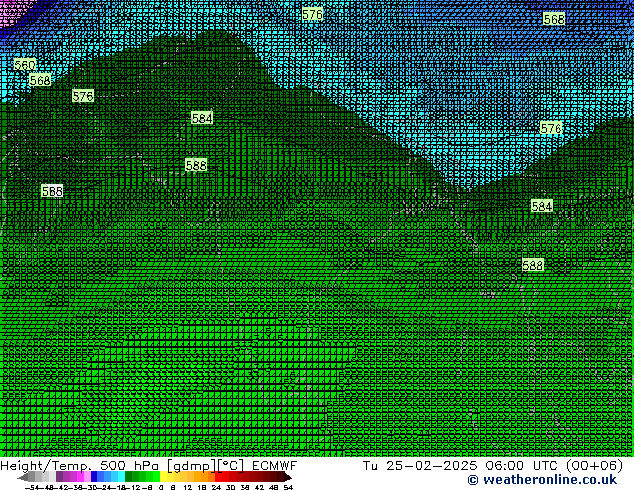Click the '06:00 UTC' time text
Viewport: 634px width, 490px height.
[x=521, y=466]
